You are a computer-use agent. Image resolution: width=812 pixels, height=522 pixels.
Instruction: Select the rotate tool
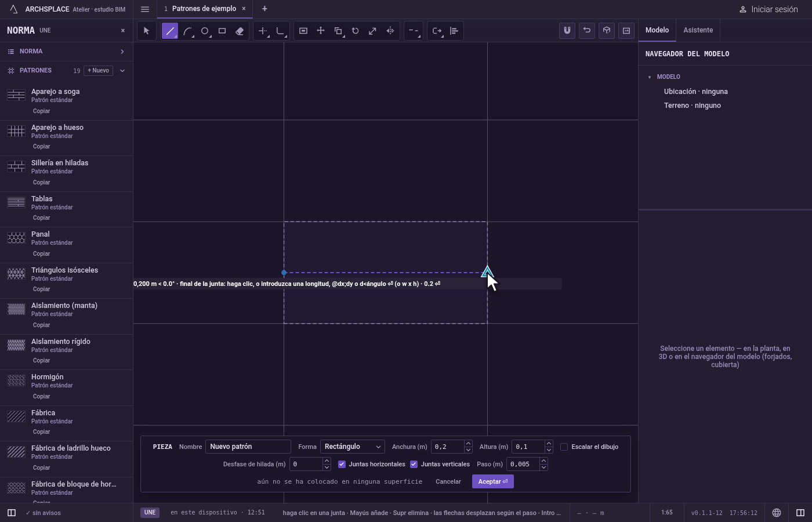[356, 31]
